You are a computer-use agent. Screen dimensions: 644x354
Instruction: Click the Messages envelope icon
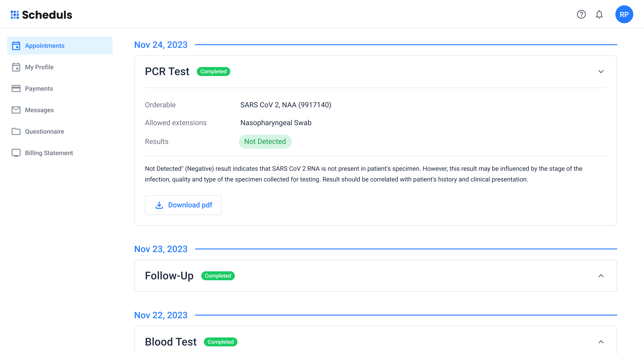[x=16, y=110]
